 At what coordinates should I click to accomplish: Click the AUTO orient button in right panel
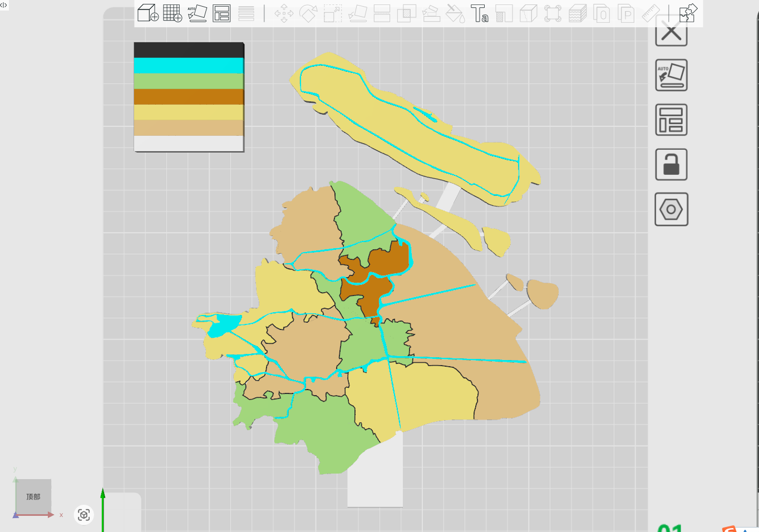[x=671, y=75]
